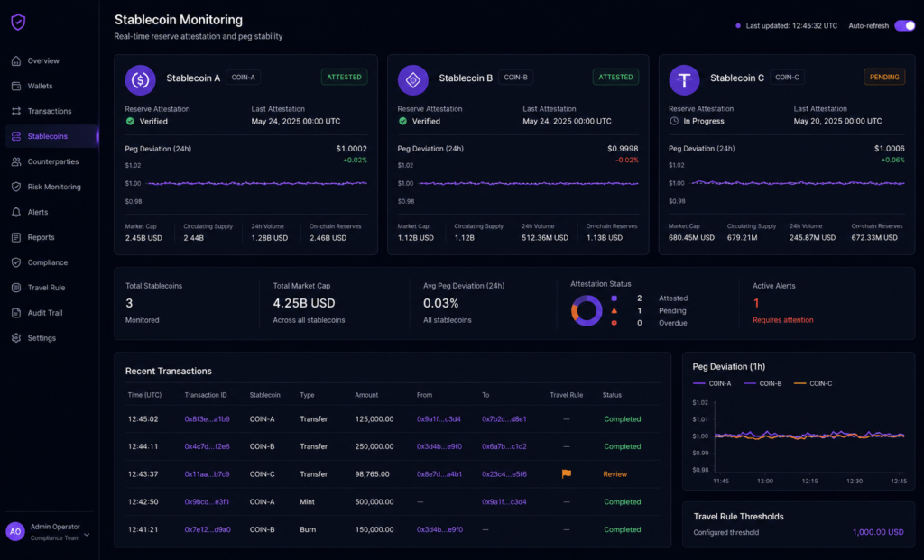Open transaction 0x4c7d...f2e8
This screenshot has height=560, width=924.
pyautogui.click(x=207, y=446)
